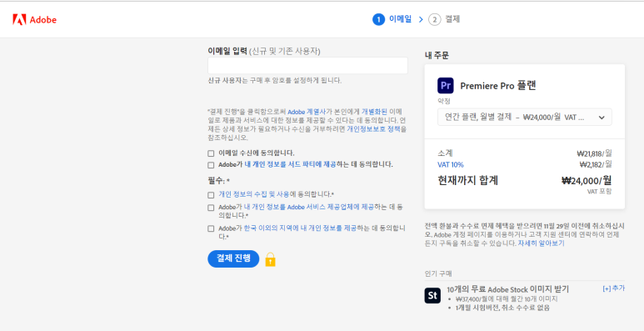Click the ₩2,182/월 VAT amount

(x=596, y=164)
